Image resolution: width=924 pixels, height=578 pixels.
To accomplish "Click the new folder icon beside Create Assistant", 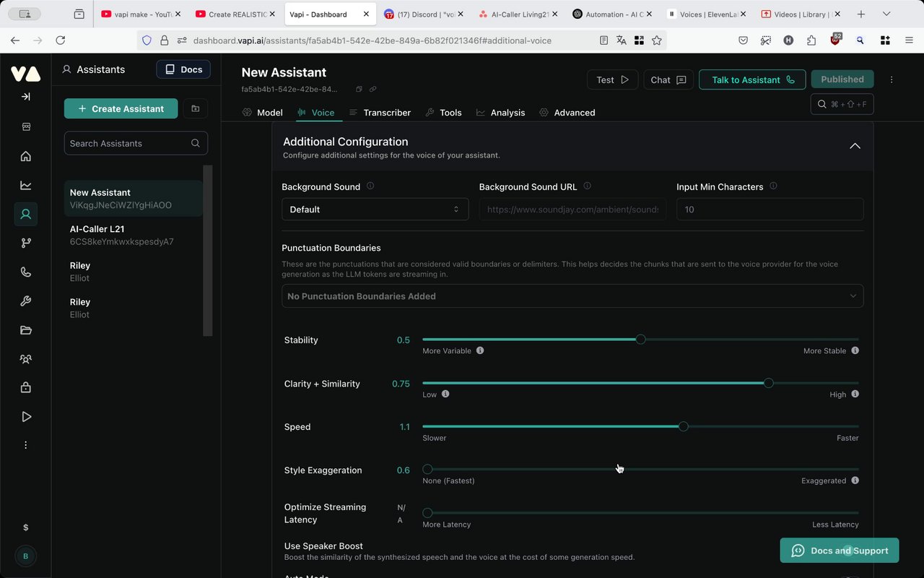I will 195,108.
